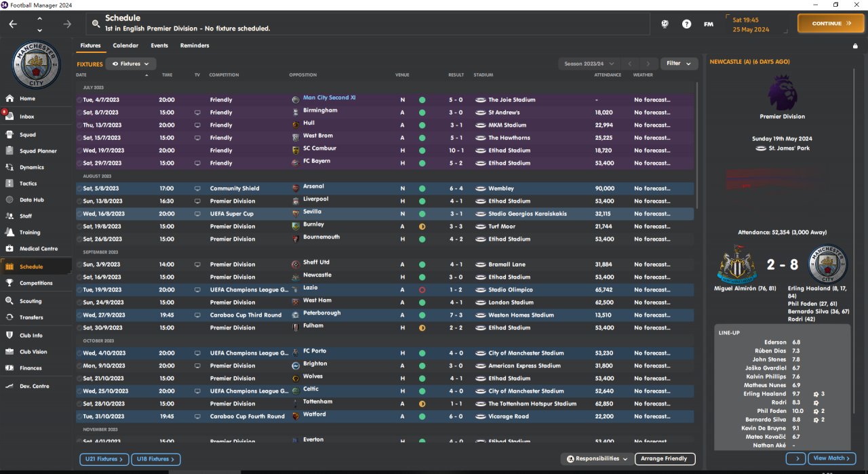Click the back navigation arrow
The image size is (868, 474).
pyautogui.click(x=14, y=24)
